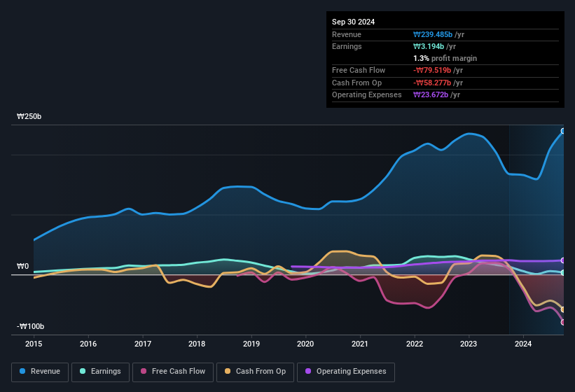Toggle the Free Cash Flow legend button
This screenshot has width=575, height=392.
point(173,372)
